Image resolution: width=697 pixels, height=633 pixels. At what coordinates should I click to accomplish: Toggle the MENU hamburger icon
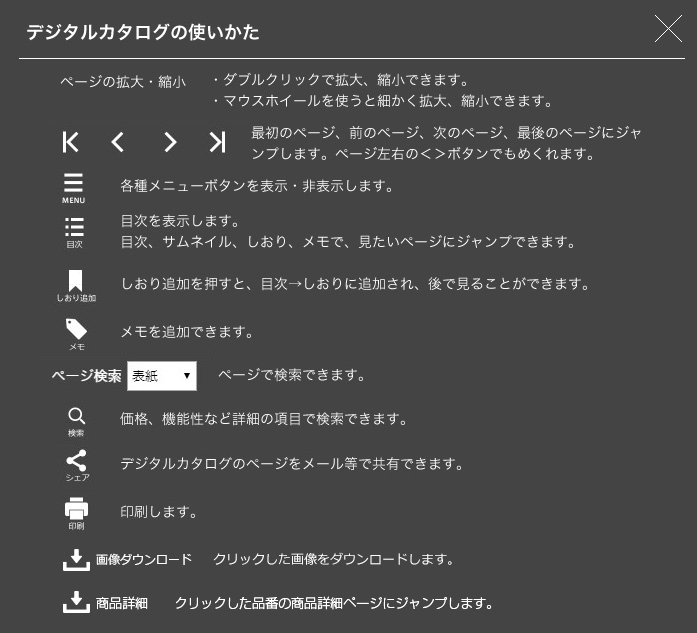tap(73, 188)
